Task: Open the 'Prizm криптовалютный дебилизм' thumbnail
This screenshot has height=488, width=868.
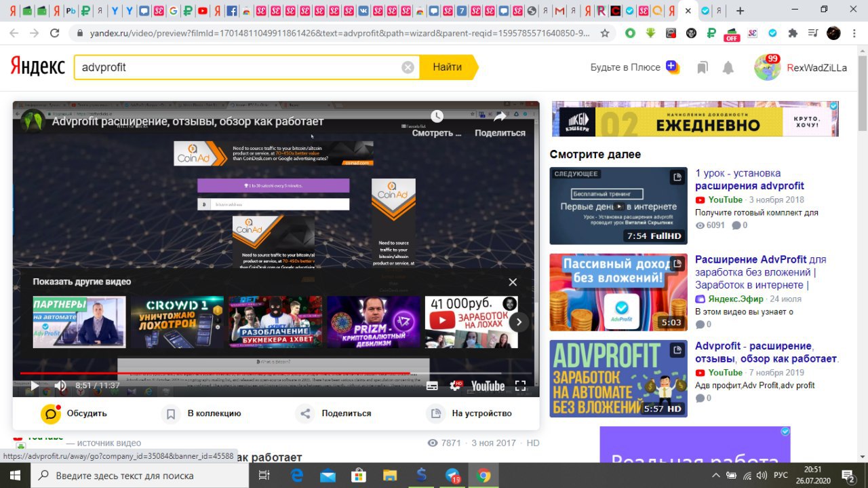Action: [374, 322]
